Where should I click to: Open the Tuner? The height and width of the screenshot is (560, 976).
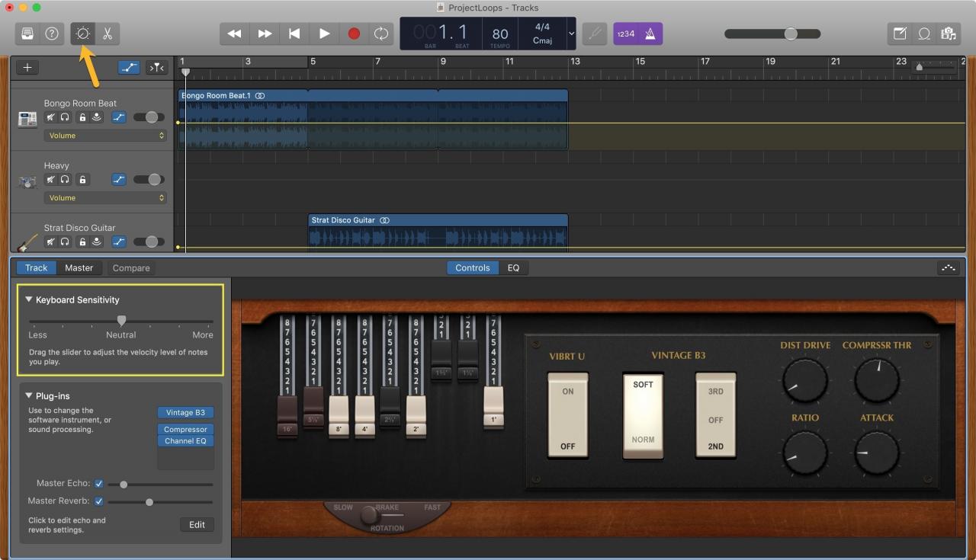click(595, 34)
